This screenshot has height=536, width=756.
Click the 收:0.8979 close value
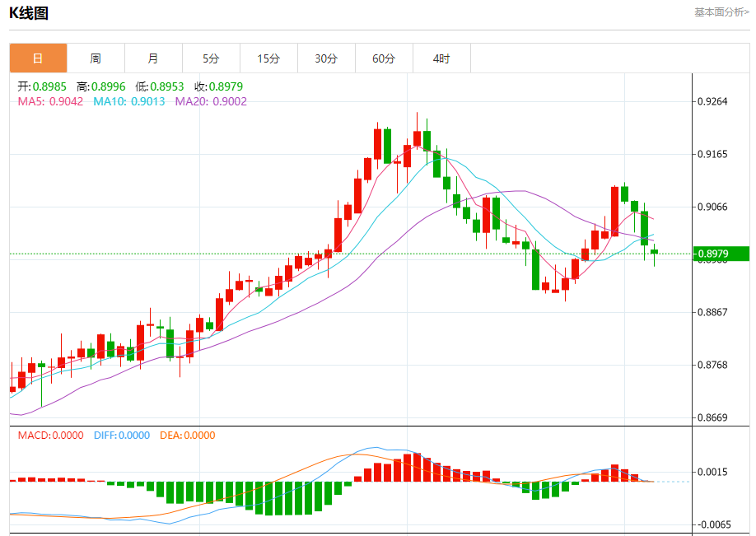(x=218, y=86)
